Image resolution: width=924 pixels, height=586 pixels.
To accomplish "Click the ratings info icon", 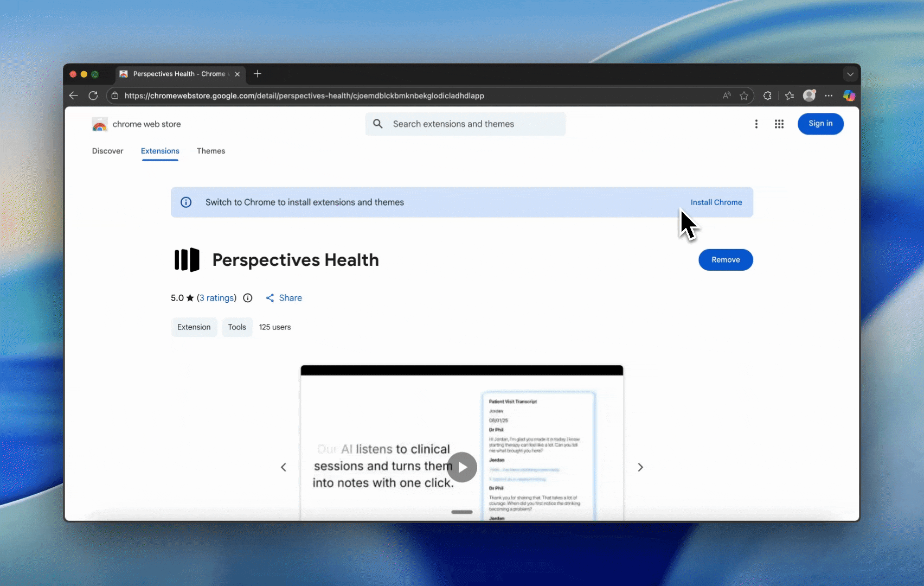I will point(248,298).
